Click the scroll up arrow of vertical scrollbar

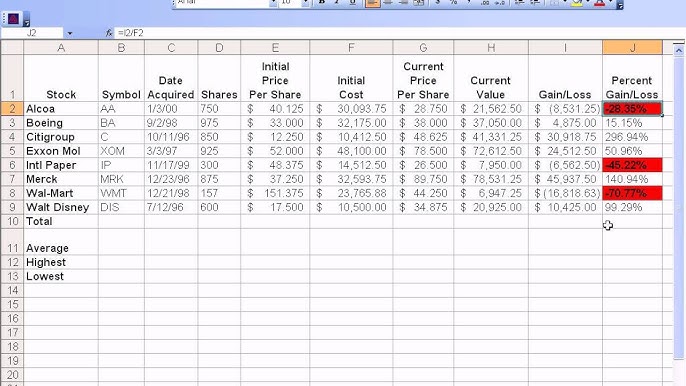pyautogui.click(x=679, y=50)
